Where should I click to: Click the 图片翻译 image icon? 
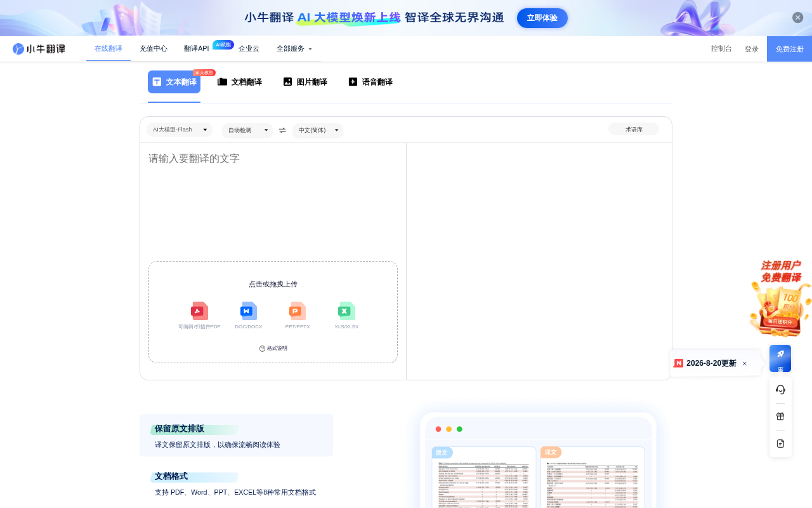pyautogui.click(x=287, y=81)
